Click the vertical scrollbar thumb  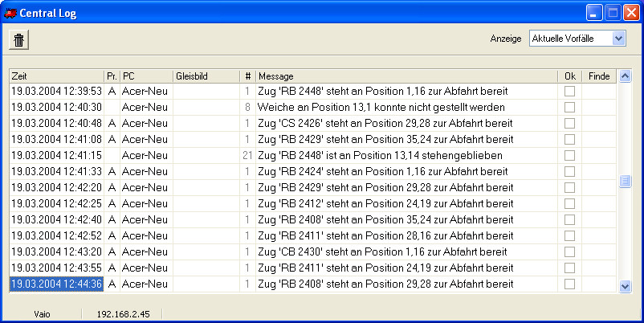(625, 182)
